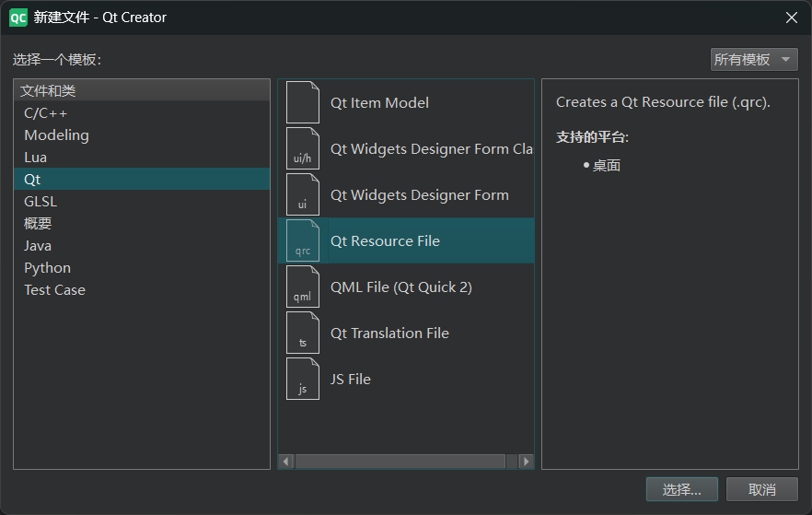Viewport: 812px width, 515px height.
Task: Click the 选择... button
Action: [x=682, y=489]
